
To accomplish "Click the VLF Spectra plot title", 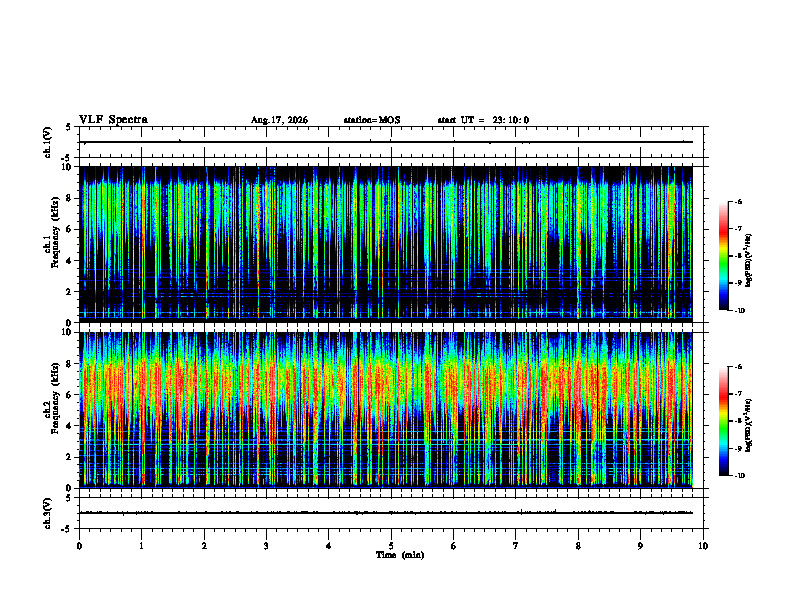I will click(113, 120).
